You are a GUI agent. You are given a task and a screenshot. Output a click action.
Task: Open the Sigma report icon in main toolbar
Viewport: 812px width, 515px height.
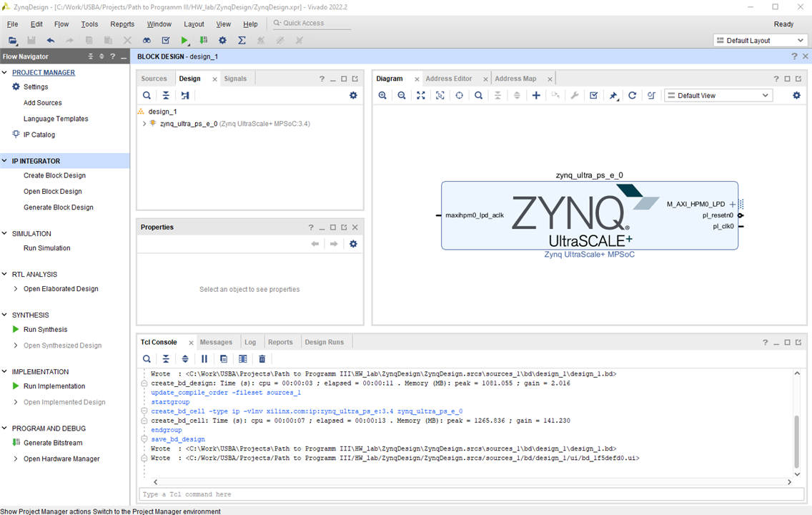coord(242,41)
